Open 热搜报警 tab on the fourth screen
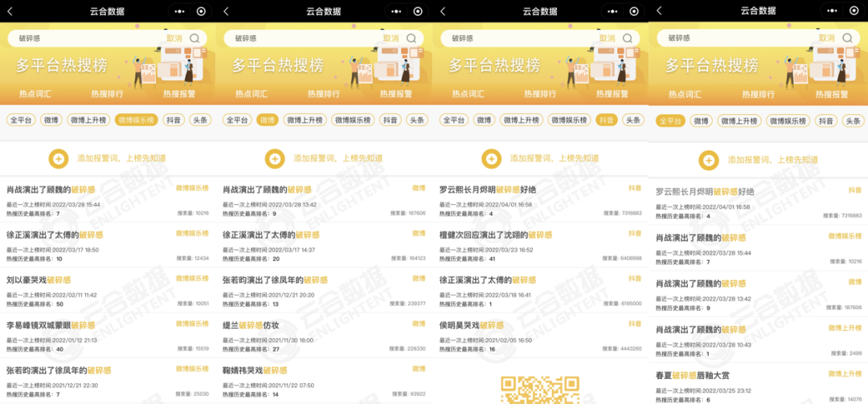Screen dimensions: 868x404 pyautogui.click(x=832, y=95)
